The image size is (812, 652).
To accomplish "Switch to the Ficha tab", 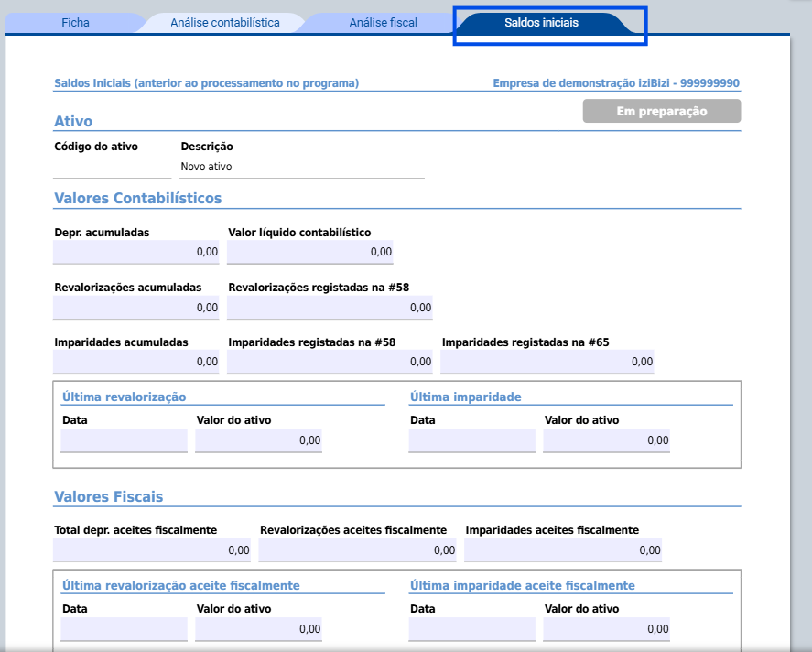I will pyautogui.click(x=75, y=23).
